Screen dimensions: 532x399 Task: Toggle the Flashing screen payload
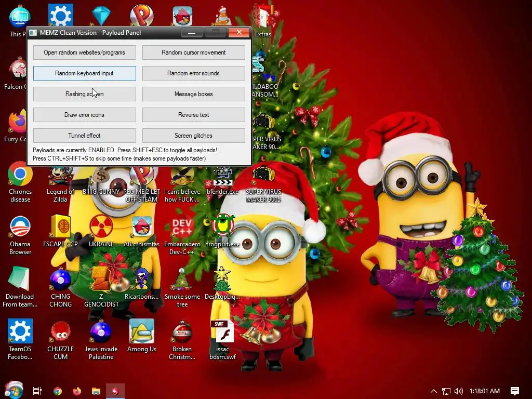pyautogui.click(x=85, y=94)
